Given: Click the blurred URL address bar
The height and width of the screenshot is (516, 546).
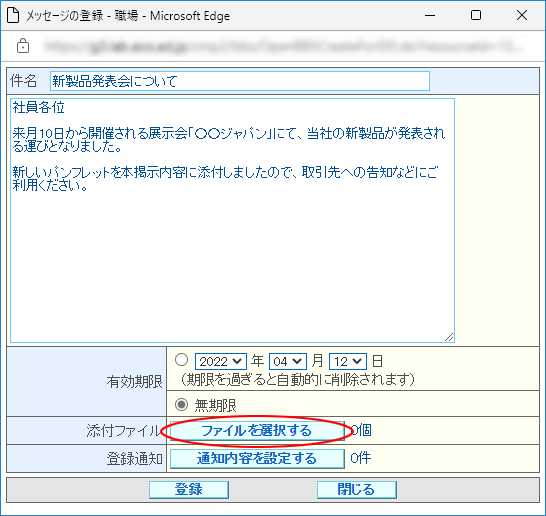Looking at the screenshot, I should (x=282, y=46).
